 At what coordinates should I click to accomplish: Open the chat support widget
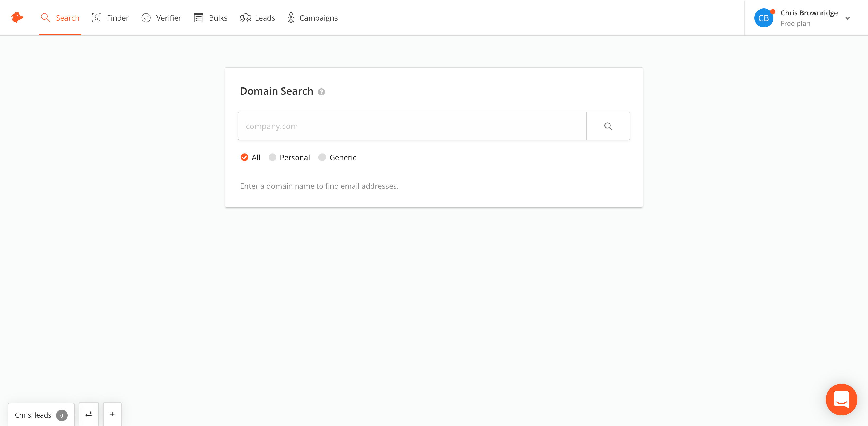[x=841, y=399]
